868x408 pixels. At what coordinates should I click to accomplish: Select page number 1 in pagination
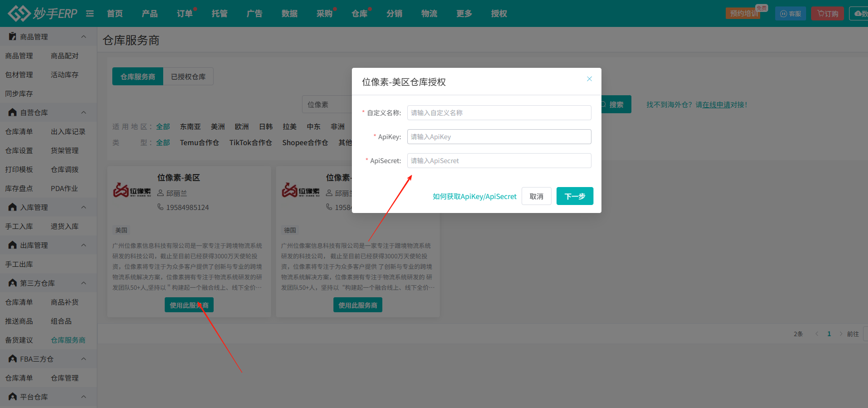(x=829, y=334)
